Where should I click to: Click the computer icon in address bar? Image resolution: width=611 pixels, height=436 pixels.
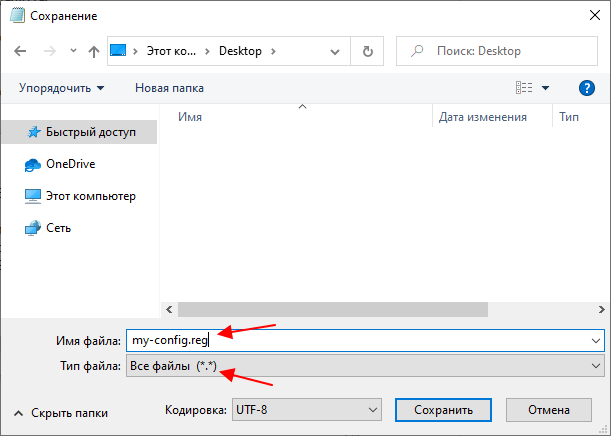click(118, 51)
